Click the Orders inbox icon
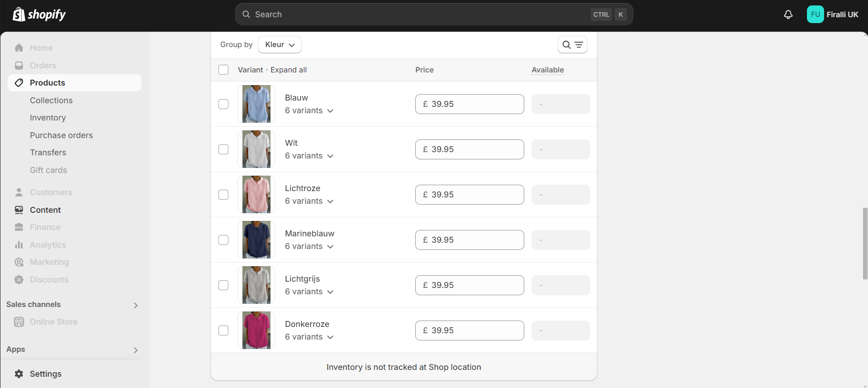 [x=19, y=66]
